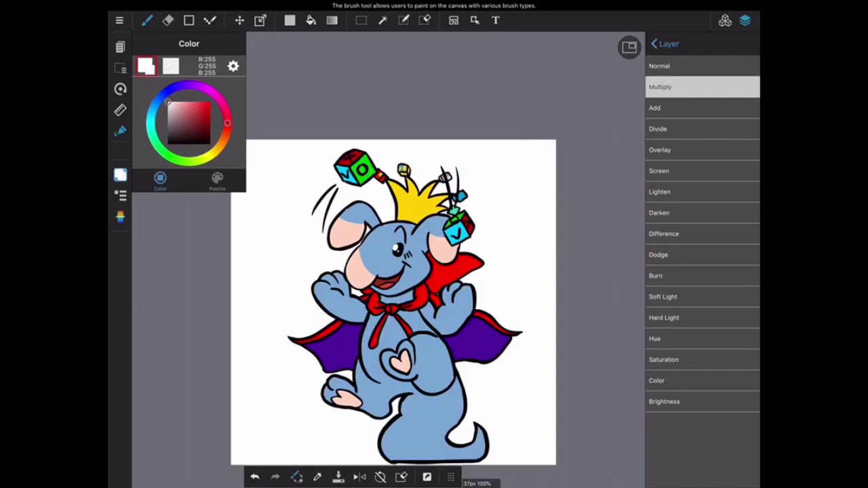This screenshot has height=488, width=868.
Task: Select the transparent color swatch
Action: tap(171, 66)
